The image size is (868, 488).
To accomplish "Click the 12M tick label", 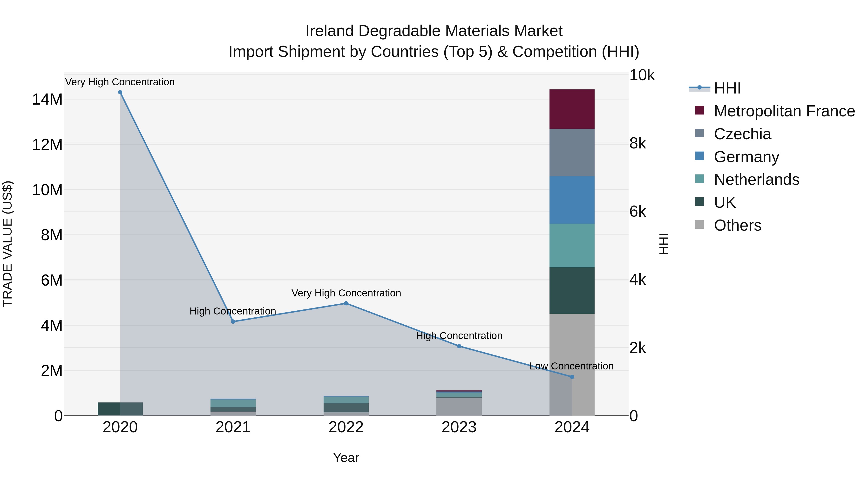I will coord(47,145).
